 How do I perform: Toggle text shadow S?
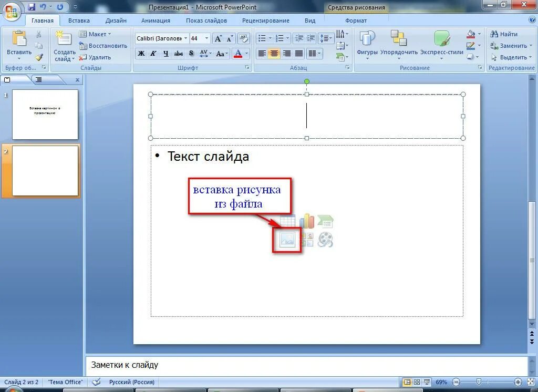(191, 54)
